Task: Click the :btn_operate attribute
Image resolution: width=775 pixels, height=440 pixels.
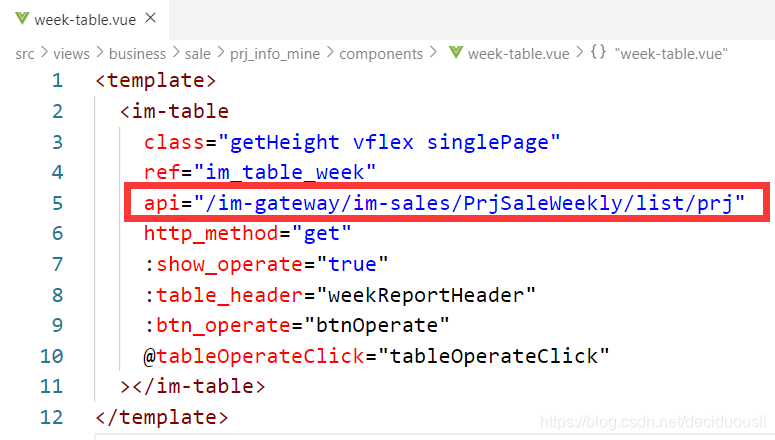Action: (217, 325)
